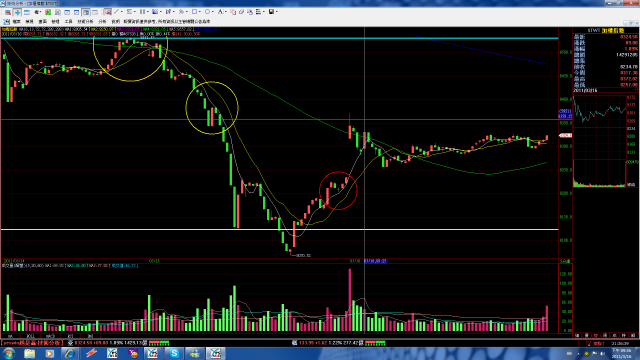Click the blue crosshair date label on time axis
The width and height of the screenshot is (640, 360).
point(375,261)
